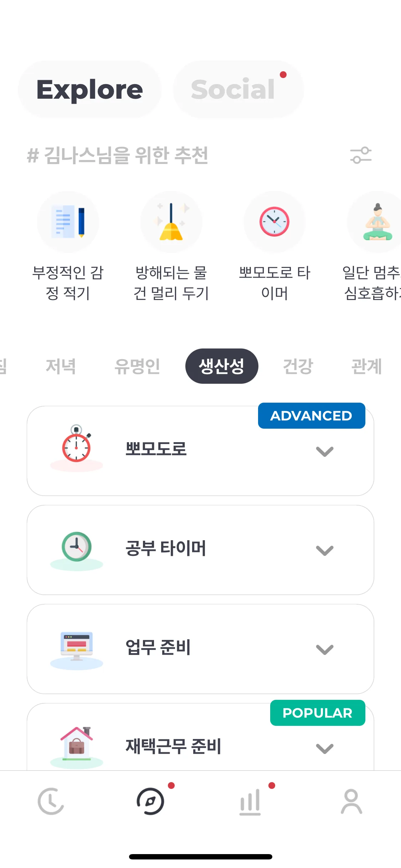Open the recommendation filter settings icon
This screenshot has width=401, height=868.
(361, 155)
